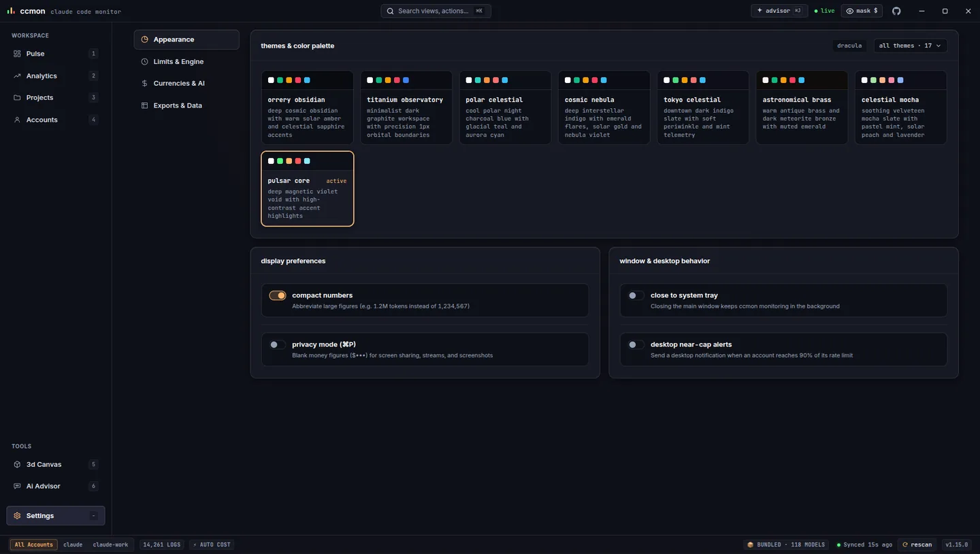Select the tokyo celestial theme card

click(703, 108)
